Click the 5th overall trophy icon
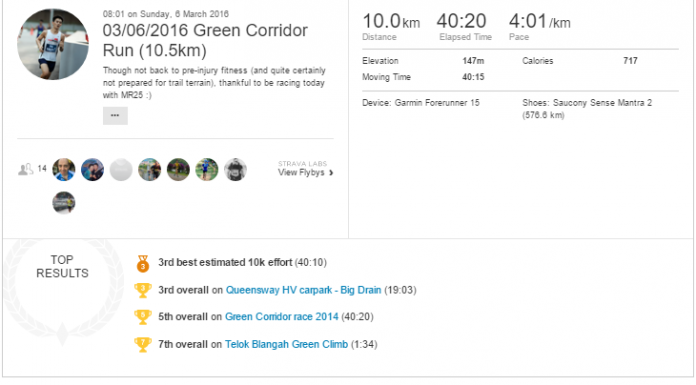The image size is (696, 385). [x=143, y=318]
